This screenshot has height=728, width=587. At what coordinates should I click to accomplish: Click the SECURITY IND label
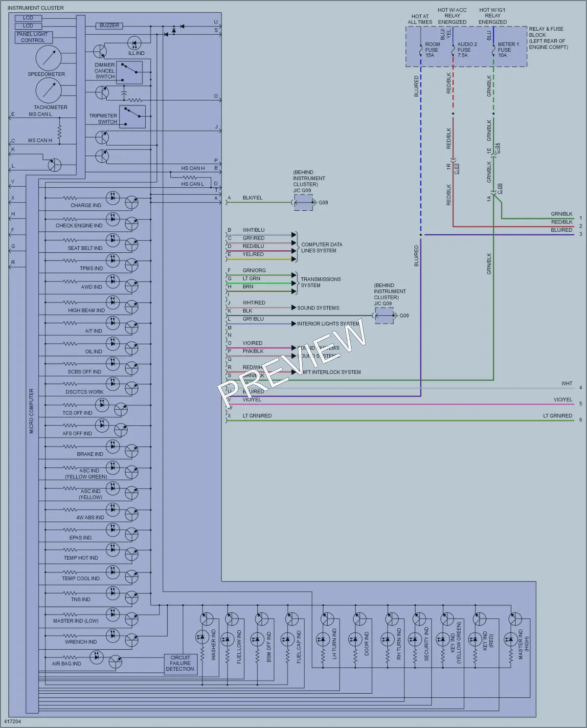(427, 644)
